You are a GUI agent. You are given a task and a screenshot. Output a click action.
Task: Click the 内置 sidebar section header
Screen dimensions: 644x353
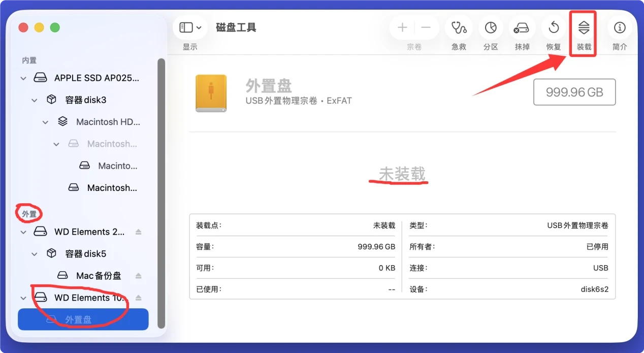click(x=29, y=60)
